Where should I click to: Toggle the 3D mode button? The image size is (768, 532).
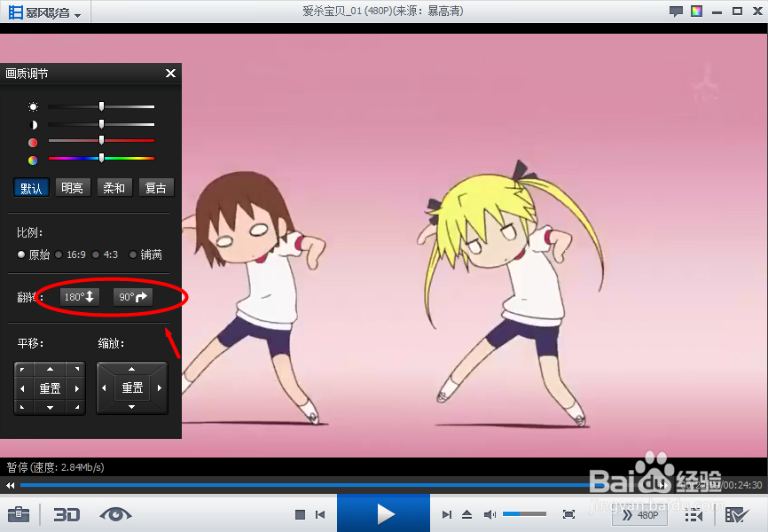tap(67, 514)
